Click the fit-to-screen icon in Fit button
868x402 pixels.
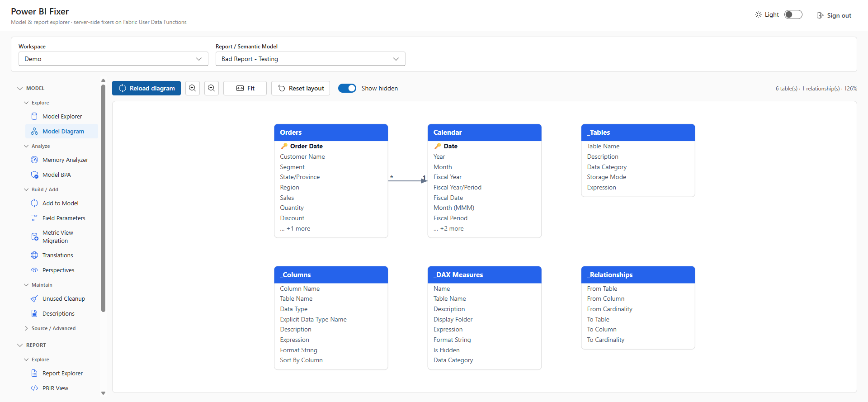(x=240, y=88)
